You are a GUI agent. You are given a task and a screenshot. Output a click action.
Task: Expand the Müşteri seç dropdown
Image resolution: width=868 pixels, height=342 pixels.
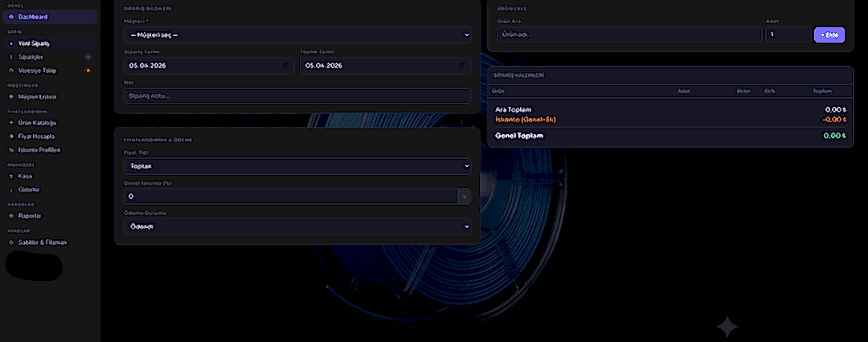[297, 35]
